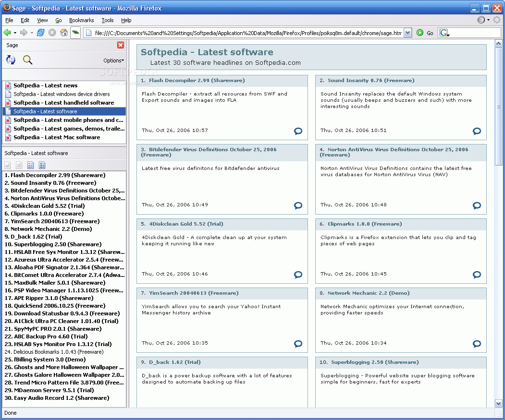Select item 30. Easy Audio Record 1.2
The width and height of the screenshot is (505, 420).
coord(57,398)
